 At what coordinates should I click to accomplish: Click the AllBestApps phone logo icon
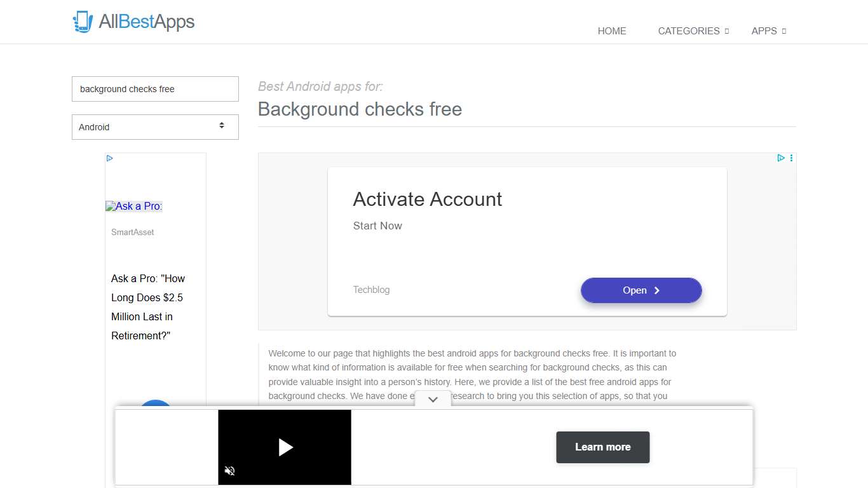tap(83, 21)
